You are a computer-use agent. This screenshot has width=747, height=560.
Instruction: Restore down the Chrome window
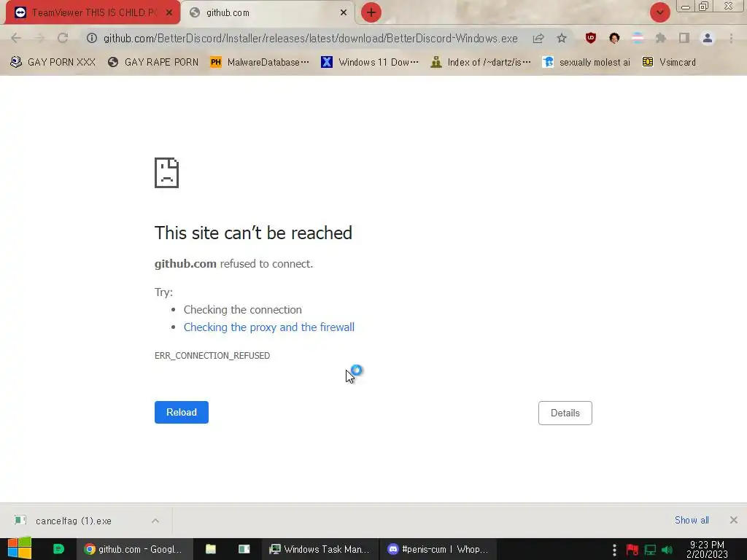click(703, 7)
